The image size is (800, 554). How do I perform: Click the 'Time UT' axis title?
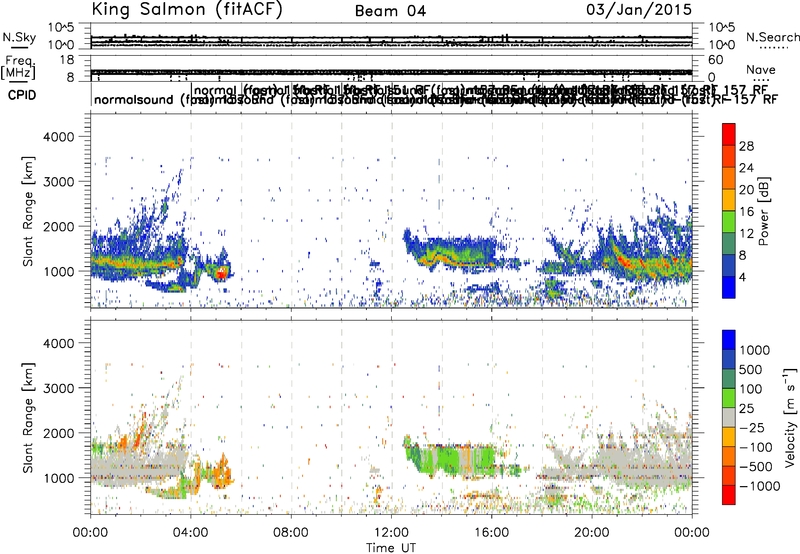click(391, 548)
